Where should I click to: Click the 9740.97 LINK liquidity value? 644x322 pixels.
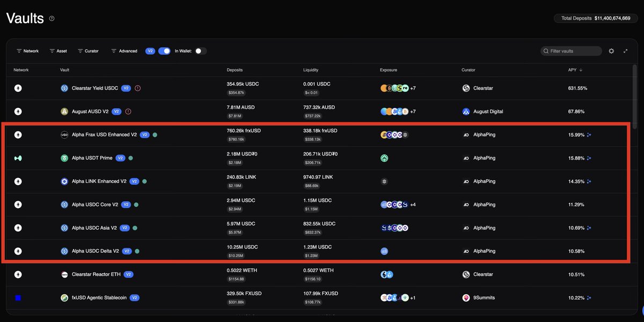318,177
